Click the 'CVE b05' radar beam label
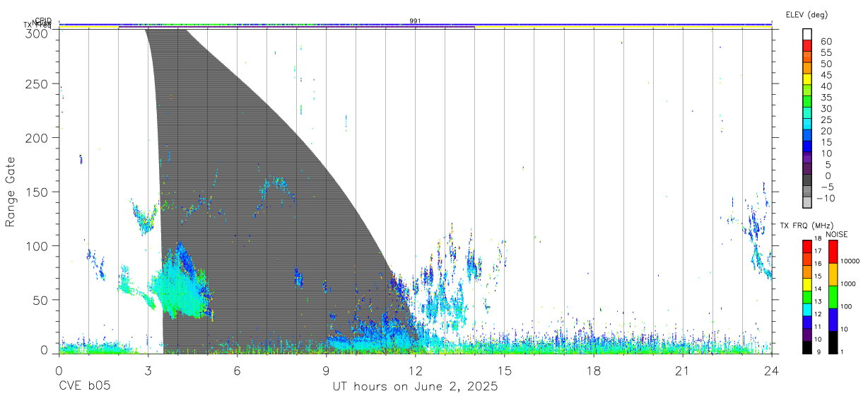Viewport: 868px width, 401px height. [x=84, y=387]
